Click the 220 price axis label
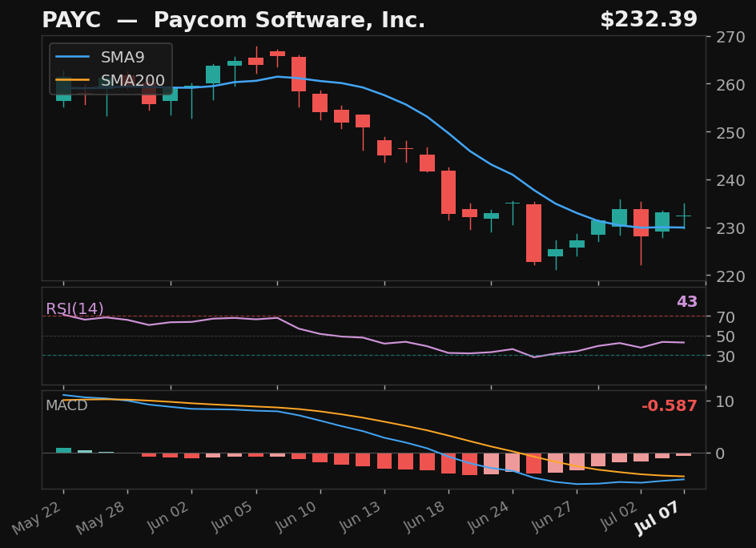This screenshot has width=756, height=548. (730, 276)
